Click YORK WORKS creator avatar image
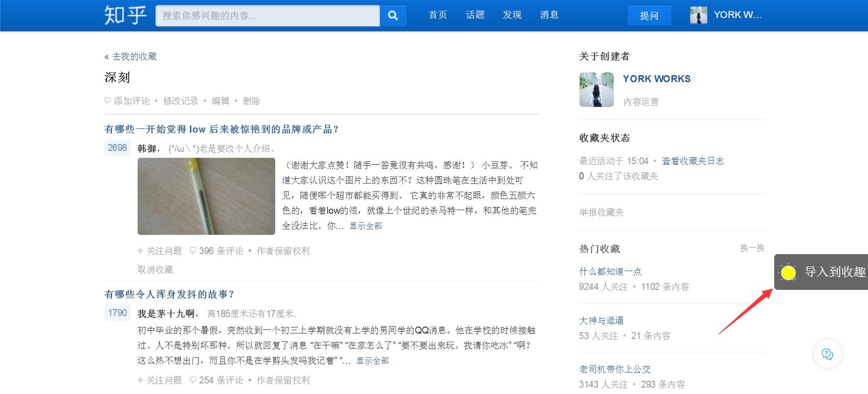 (x=596, y=90)
